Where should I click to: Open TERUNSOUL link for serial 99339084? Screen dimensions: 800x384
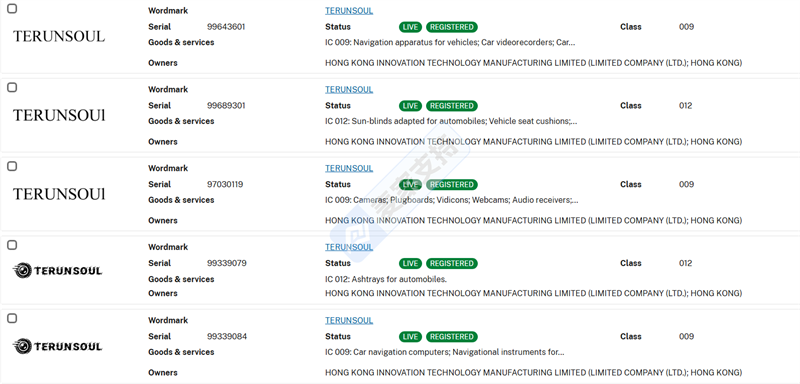pos(349,321)
